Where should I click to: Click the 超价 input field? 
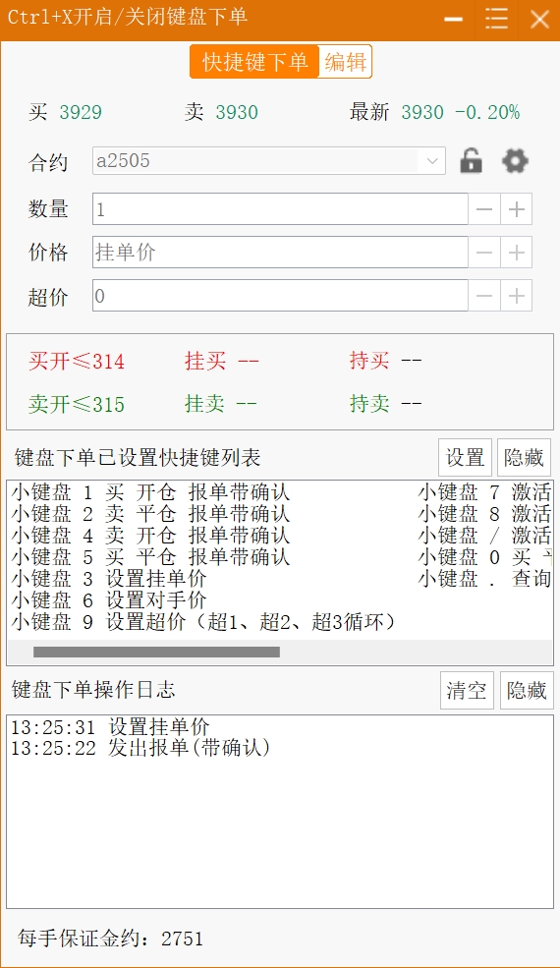click(280, 296)
